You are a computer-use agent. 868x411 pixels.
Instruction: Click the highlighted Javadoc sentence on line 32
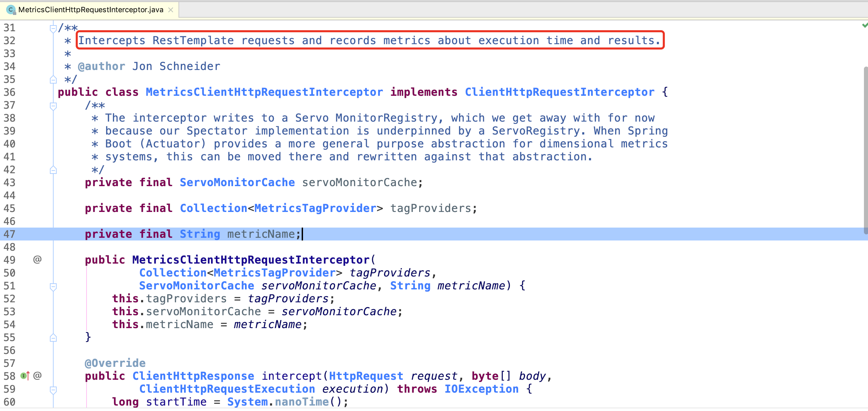tap(369, 40)
